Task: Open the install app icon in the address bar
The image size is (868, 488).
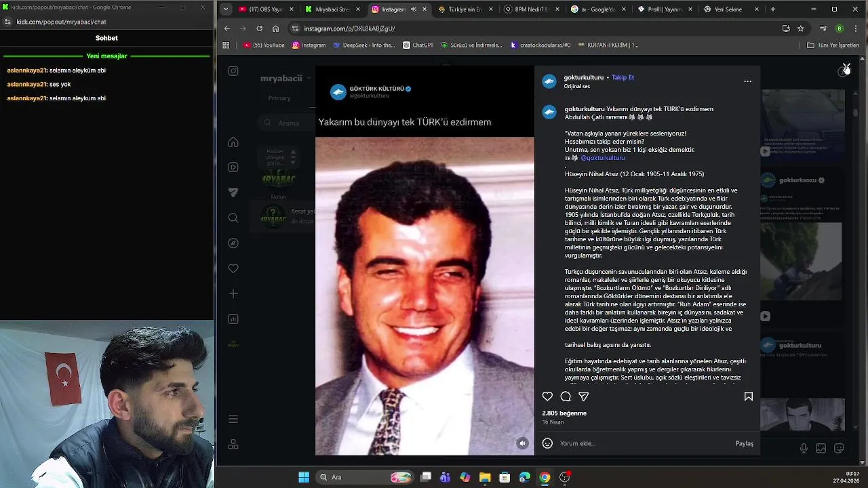Action: click(x=786, y=28)
